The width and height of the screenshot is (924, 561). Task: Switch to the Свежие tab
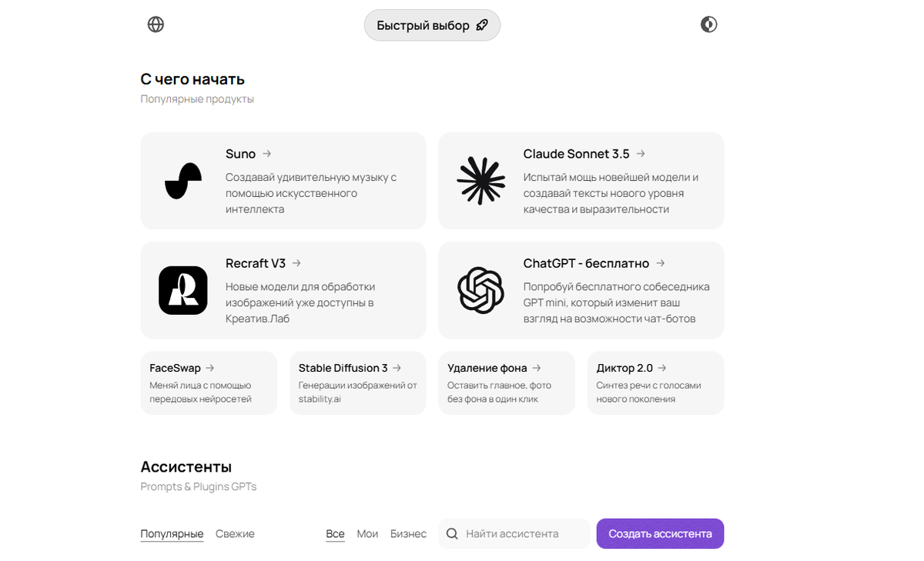pos(235,533)
